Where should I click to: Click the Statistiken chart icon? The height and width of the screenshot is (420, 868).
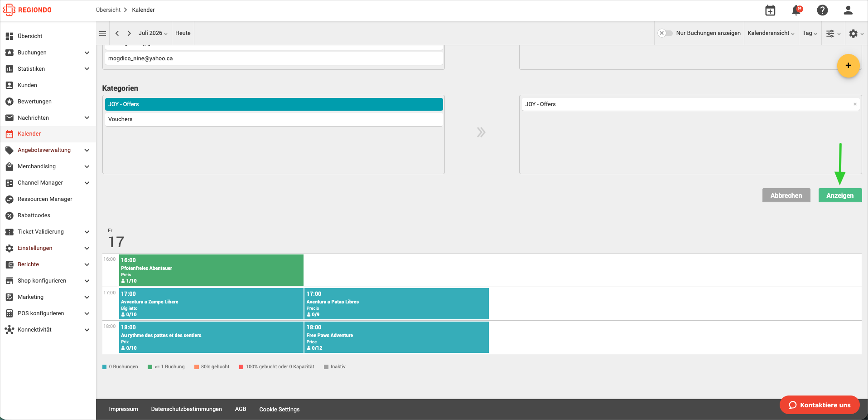click(10, 69)
